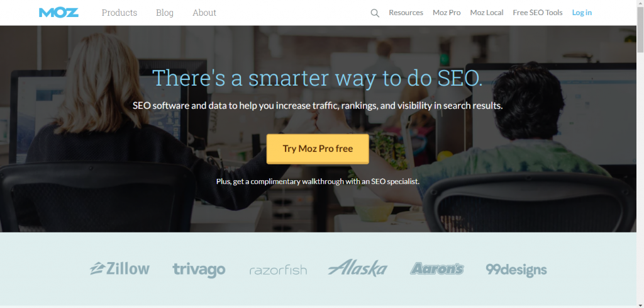Open the search magnifier icon

(375, 13)
